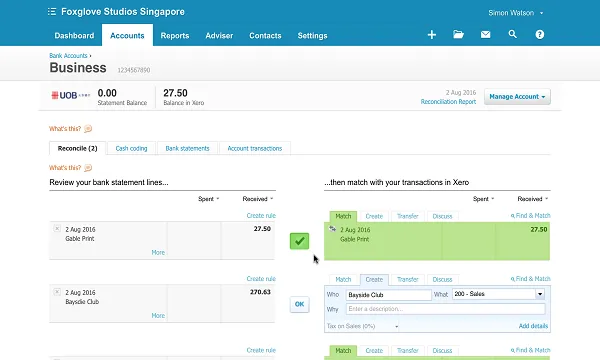Switch to the Cash coding tab

click(131, 148)
